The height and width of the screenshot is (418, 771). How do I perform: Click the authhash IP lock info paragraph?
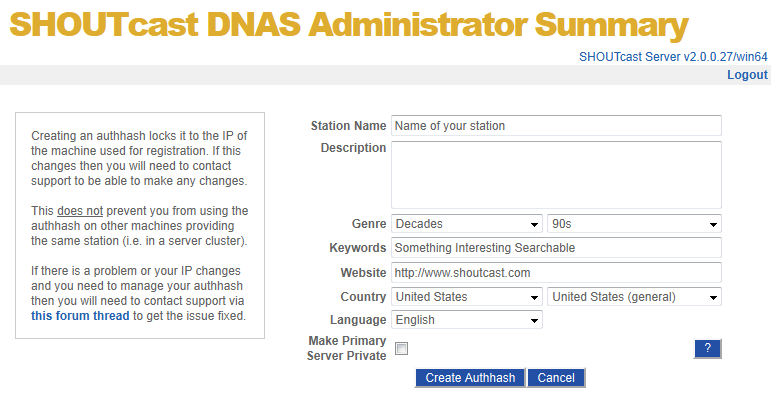[x=139, y=158]
